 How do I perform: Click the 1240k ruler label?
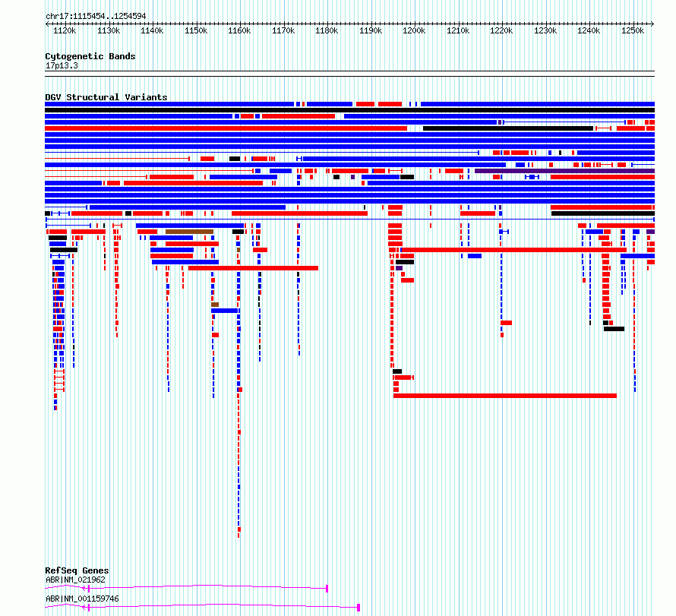click(x=589, y=30)
